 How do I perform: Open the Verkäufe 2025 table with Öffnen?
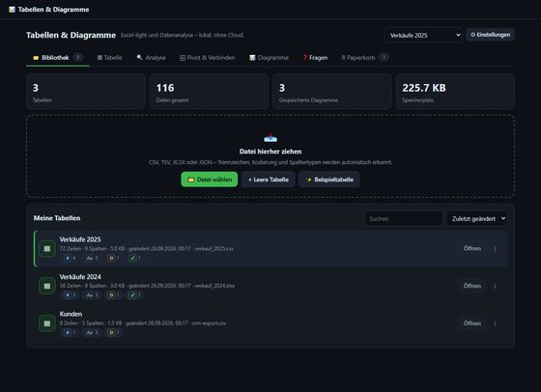pyautogui.click(x=472, y=248)
